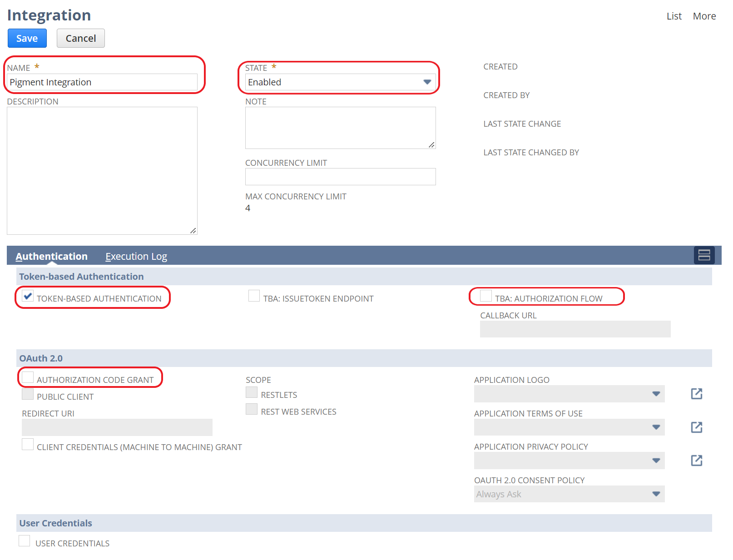Check the Public Client box
733x560 pixels.
coord(28,394)
